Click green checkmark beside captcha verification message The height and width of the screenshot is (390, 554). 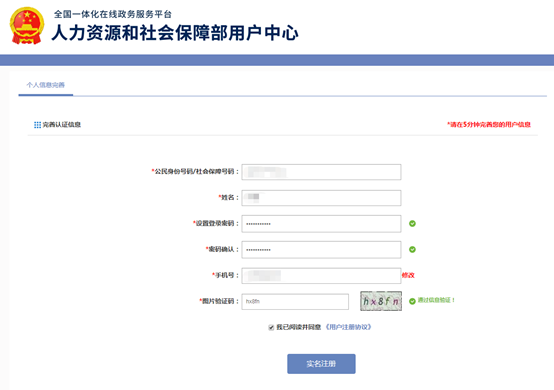pos(412,301)
